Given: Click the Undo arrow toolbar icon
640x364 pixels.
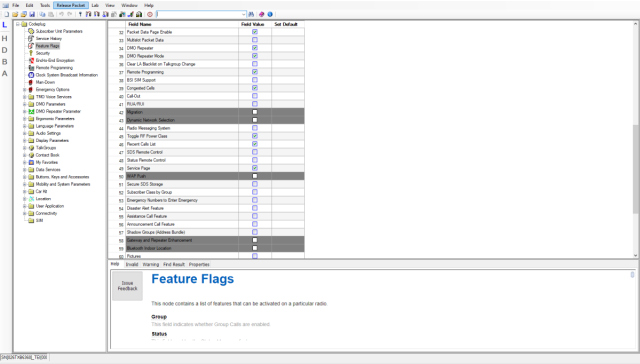Looking at the screenshot, I should pos(61,14).
